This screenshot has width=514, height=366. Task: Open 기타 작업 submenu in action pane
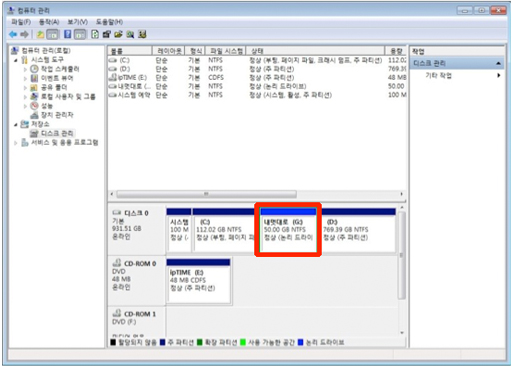pyautogui.click(x=499, y=75)
